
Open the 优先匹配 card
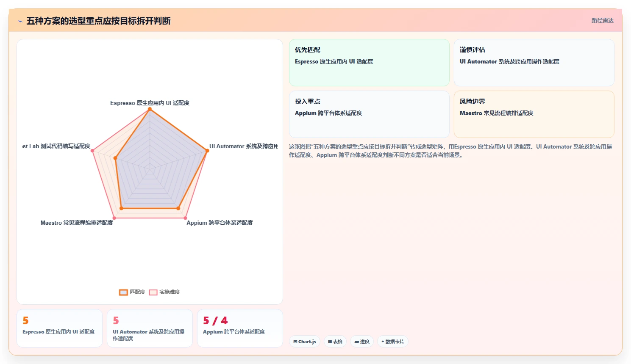point(369,63)
